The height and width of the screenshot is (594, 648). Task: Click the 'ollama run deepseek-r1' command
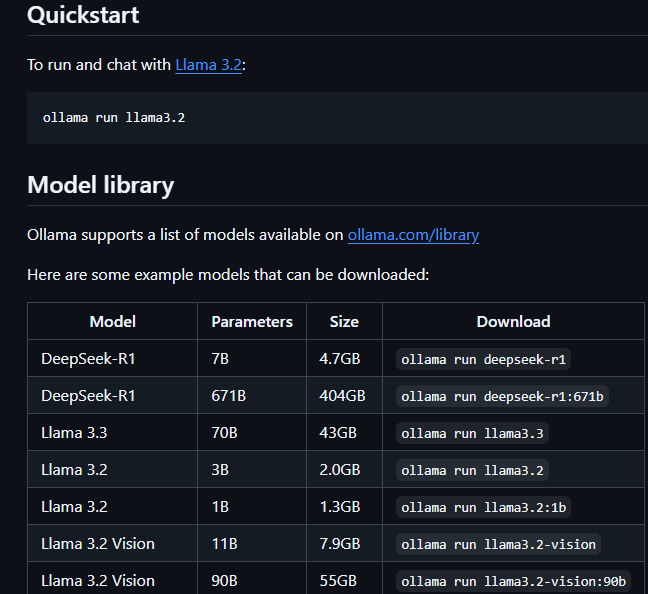[x=485, y=359]
